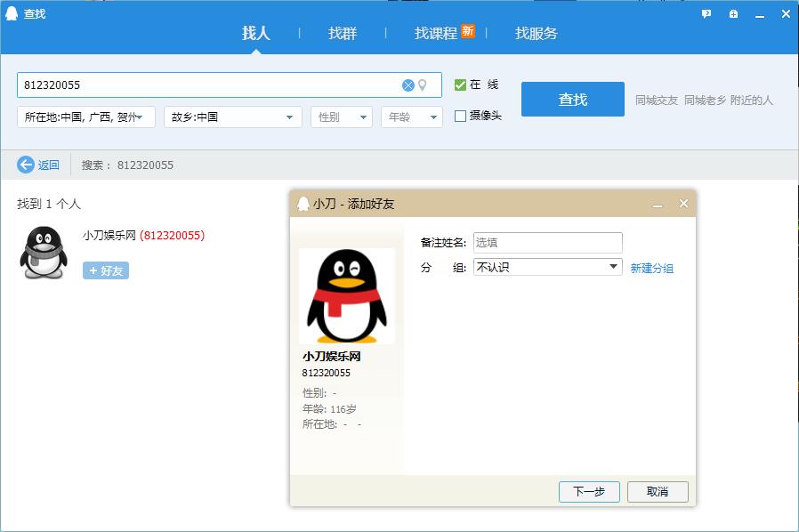Uncheck the 在线 online checkbox
This screenshot has height=532, width=799.
(x=460, y=85)
